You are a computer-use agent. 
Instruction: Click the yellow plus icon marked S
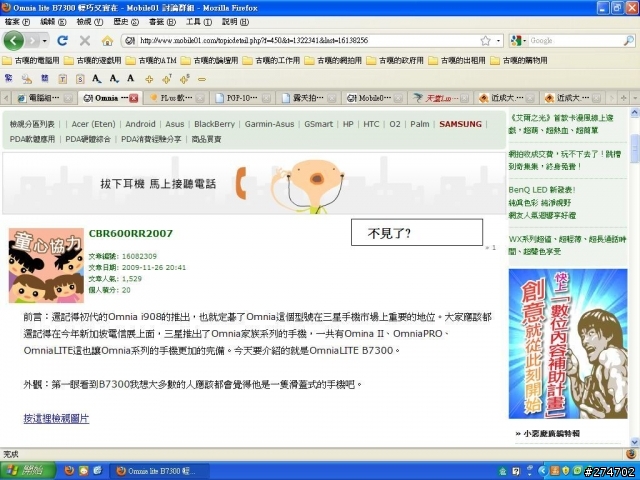[x=185, y=79]
